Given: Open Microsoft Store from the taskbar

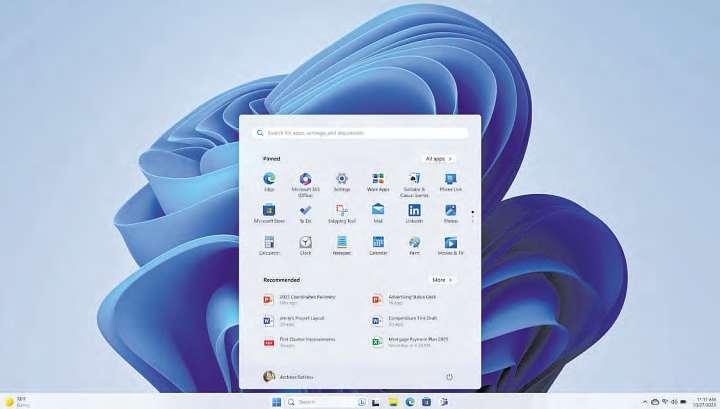Looking at the screenshot, I should click(x=427, y=402).
